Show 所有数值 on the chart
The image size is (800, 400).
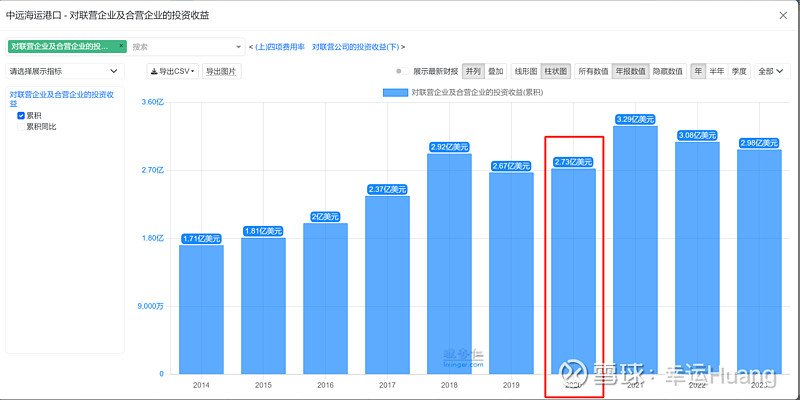(593, 71)
